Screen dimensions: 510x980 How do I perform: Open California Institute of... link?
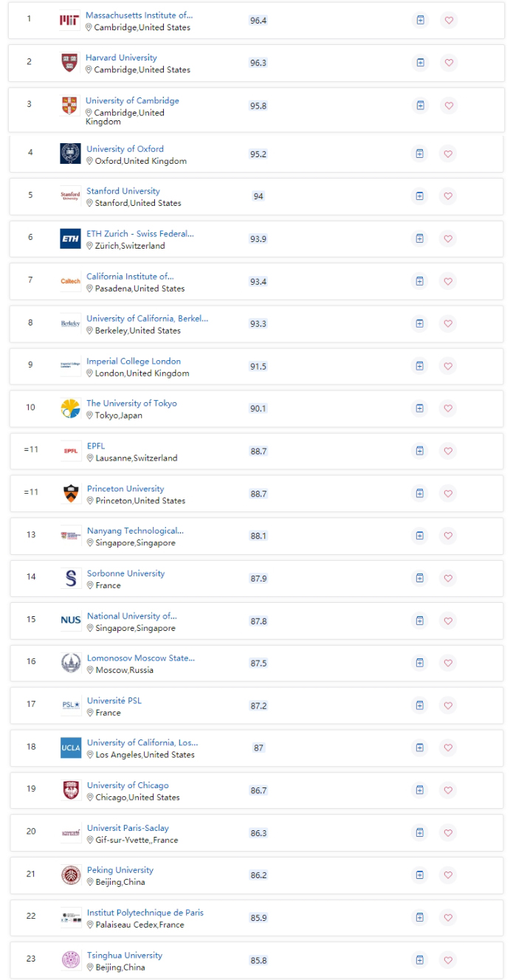point(130,277)
